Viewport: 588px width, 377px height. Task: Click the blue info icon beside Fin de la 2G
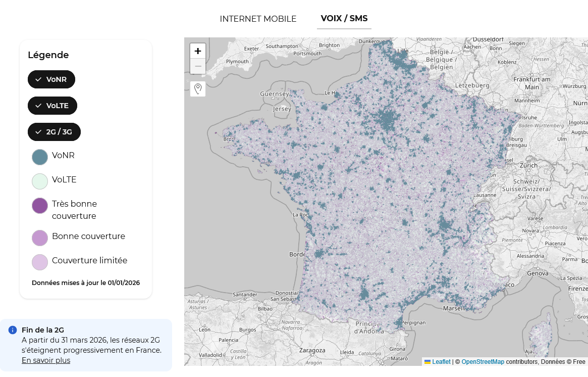[x=13, y=330]
